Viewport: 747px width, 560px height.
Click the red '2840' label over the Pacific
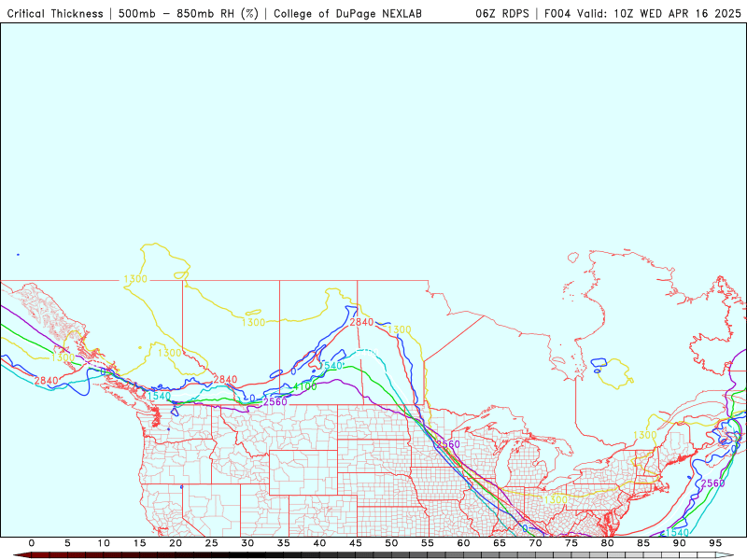click(46, 381)
